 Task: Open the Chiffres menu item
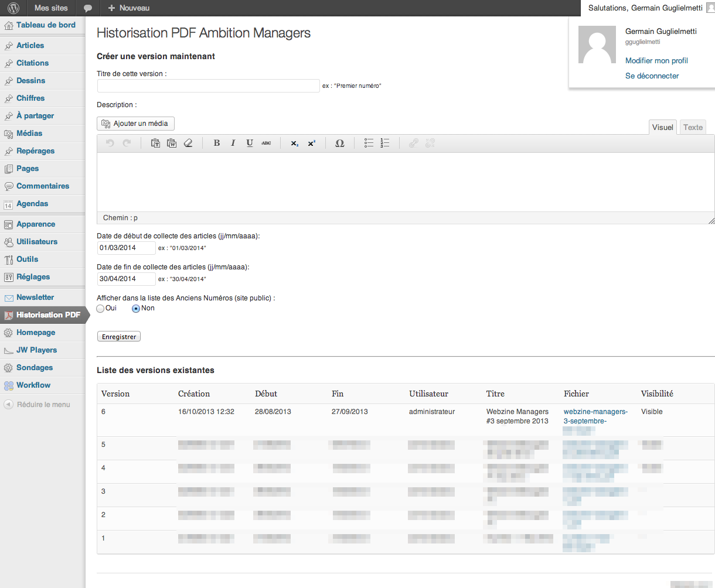pyautogui.click(x=42, y=98)
